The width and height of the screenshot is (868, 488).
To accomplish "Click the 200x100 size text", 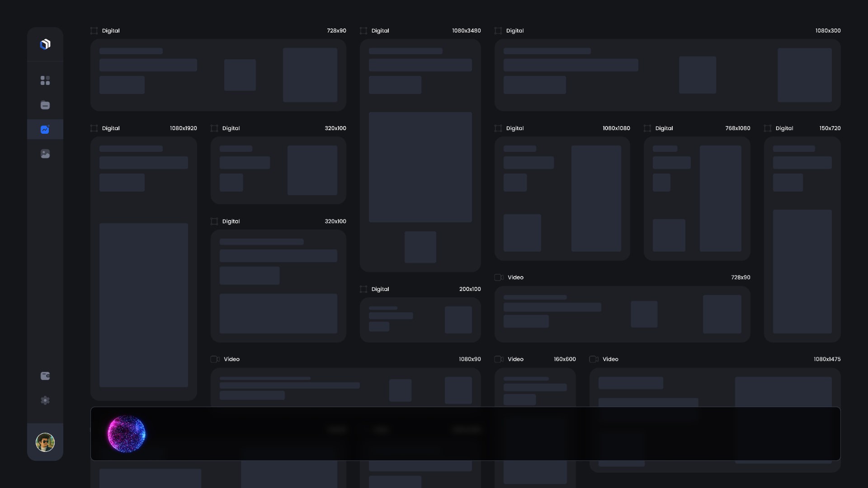I will (470, 289).
